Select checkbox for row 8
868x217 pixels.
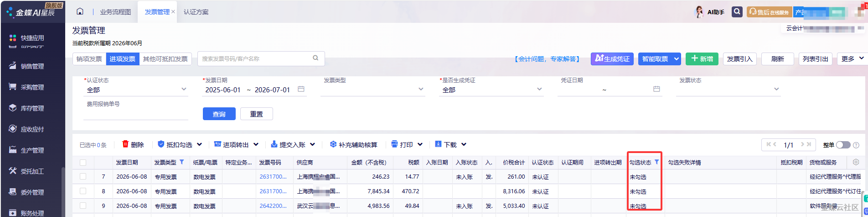click(83, 191)
